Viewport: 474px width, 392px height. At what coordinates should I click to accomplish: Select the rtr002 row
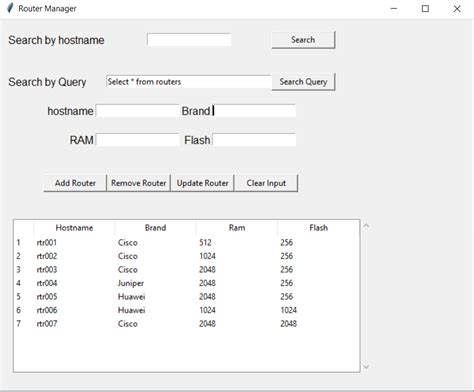pyautogui.click(x=187, y=256)
